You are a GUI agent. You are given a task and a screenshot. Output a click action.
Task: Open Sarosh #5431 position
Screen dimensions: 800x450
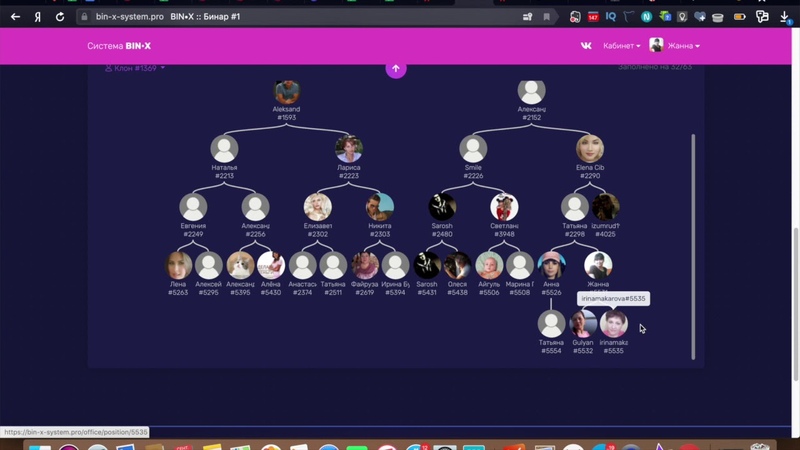tap(427, 265)
